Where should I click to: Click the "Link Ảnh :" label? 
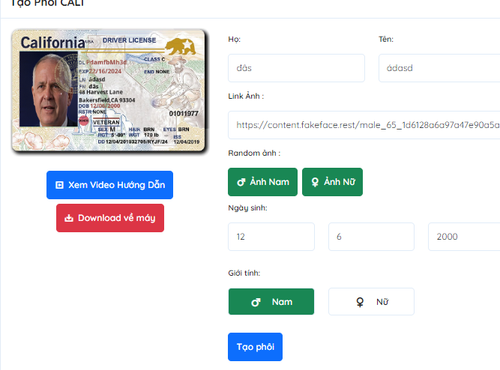tap(246, 96)
